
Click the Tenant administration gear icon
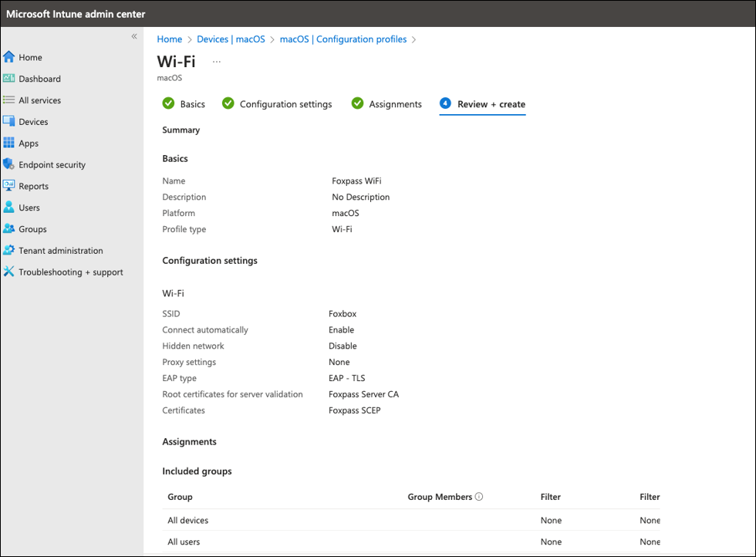(x=9, y=251)
